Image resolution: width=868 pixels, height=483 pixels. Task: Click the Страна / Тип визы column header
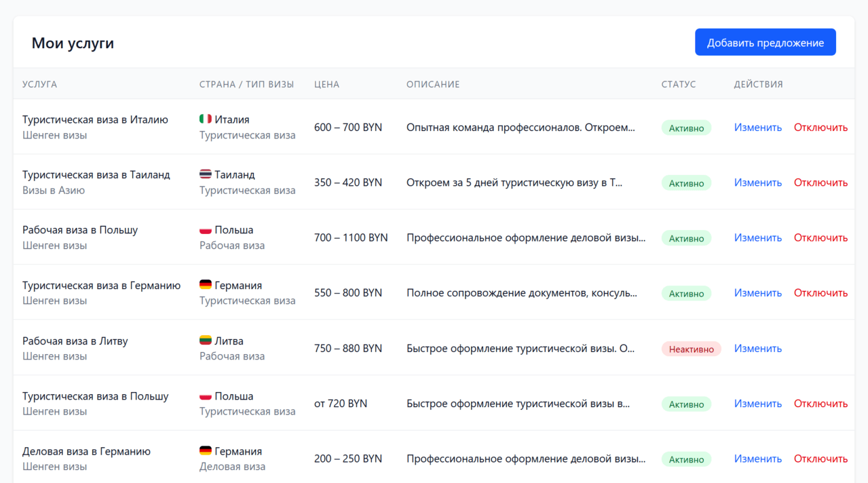coord(247,84)
